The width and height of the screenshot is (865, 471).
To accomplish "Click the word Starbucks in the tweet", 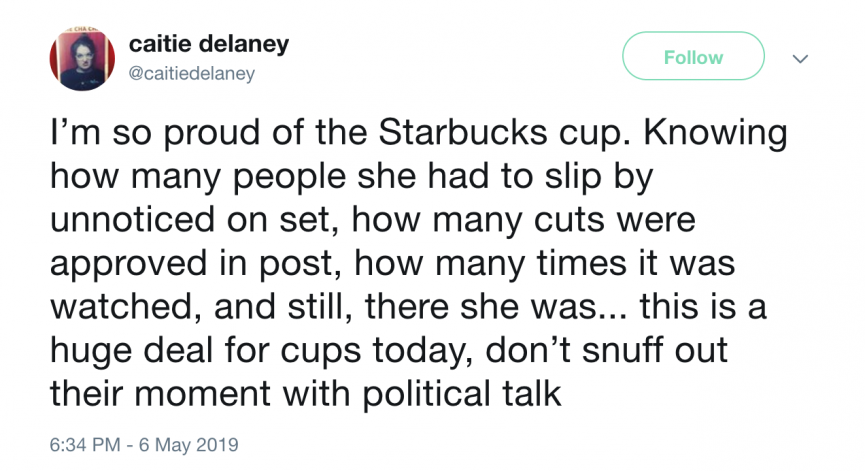I will point(463,132).
